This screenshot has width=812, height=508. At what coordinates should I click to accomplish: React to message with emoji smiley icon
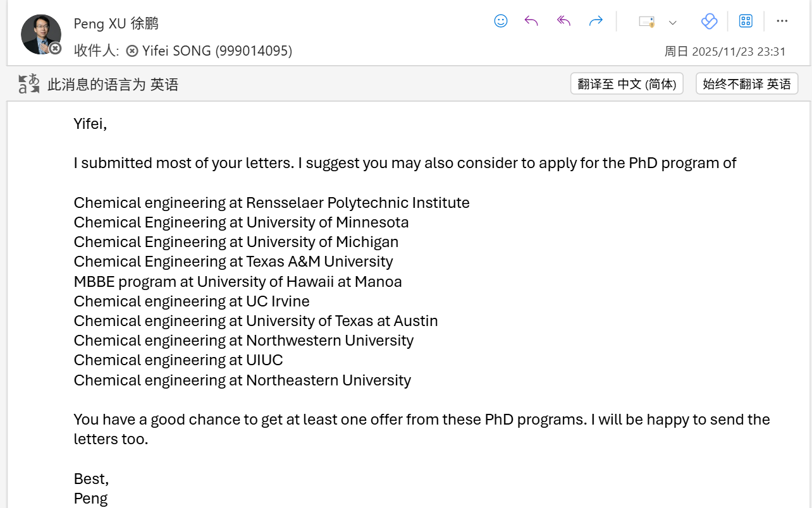point(501,21)
